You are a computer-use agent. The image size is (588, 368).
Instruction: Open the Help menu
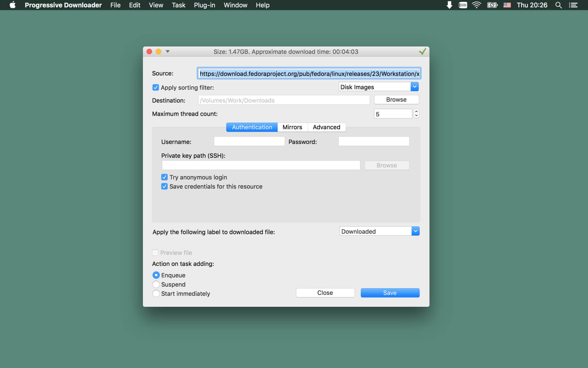coord(262,5)
